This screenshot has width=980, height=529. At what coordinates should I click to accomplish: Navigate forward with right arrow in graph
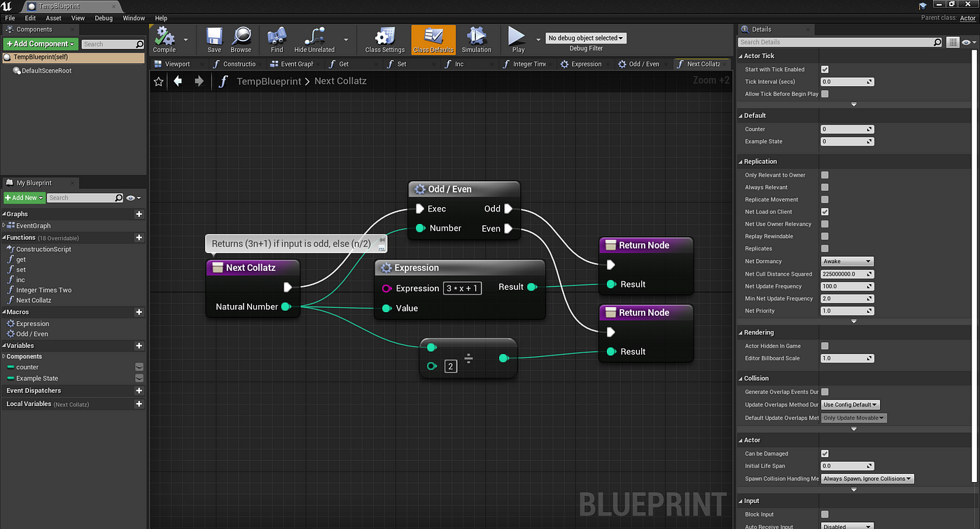click(199, 81)
